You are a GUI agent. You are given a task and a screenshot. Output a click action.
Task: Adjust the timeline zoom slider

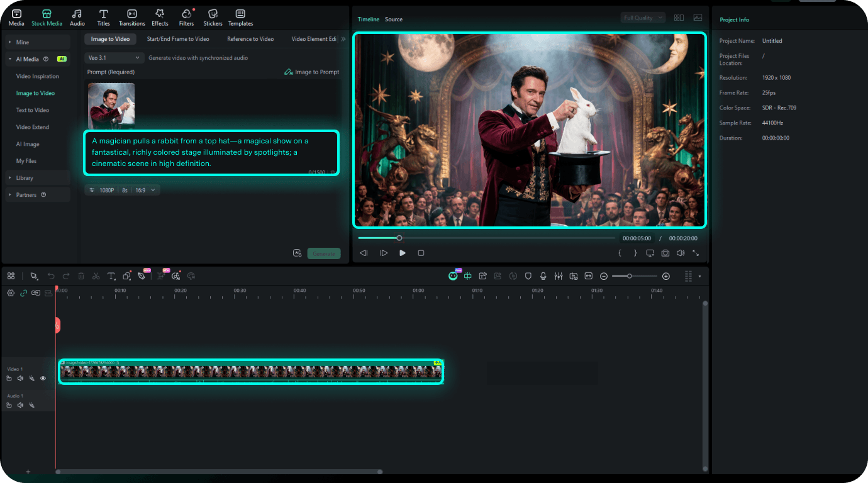coord(635,276)
